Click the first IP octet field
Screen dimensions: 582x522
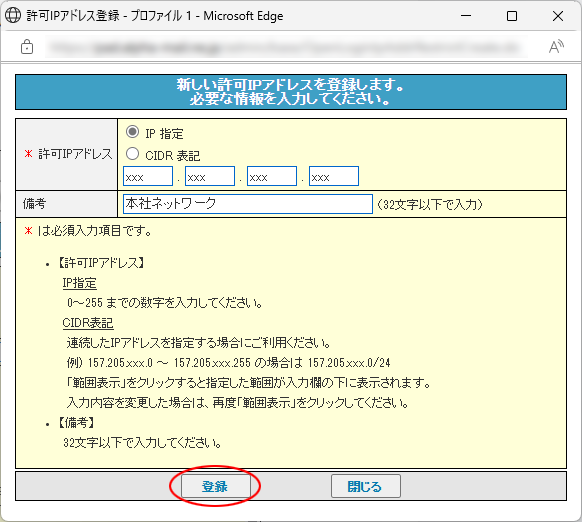[148, 176]
